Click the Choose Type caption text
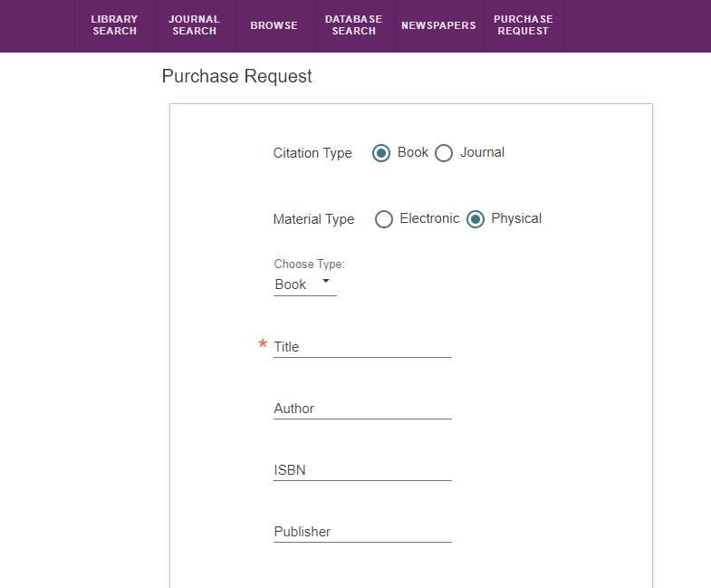The image size is (711, 588). pos(310,265)
